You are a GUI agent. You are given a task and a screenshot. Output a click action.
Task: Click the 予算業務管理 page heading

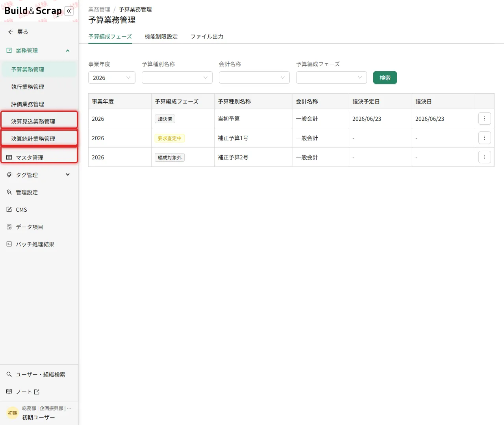point(112,20)
